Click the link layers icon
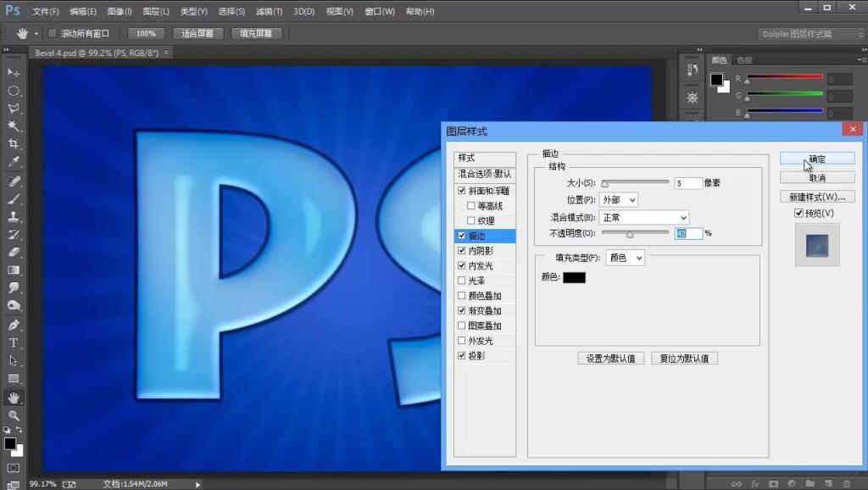 click(x=737, y=484)
